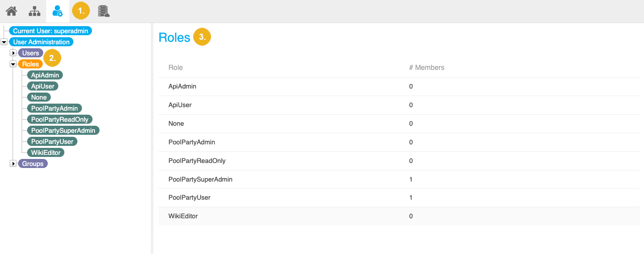The image size is (644, 254).
Task: Open the user administration icon
Action: (x=58, y=11)
